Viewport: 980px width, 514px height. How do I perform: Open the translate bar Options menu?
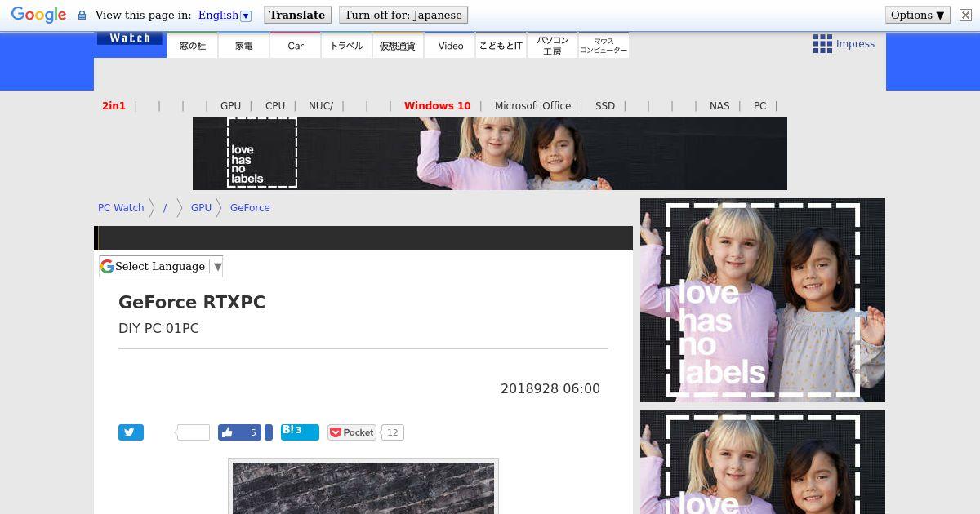[917, 15]
